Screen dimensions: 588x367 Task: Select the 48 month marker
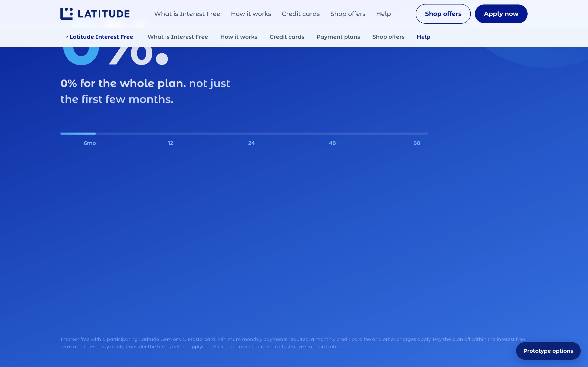[x=332, y=143]
